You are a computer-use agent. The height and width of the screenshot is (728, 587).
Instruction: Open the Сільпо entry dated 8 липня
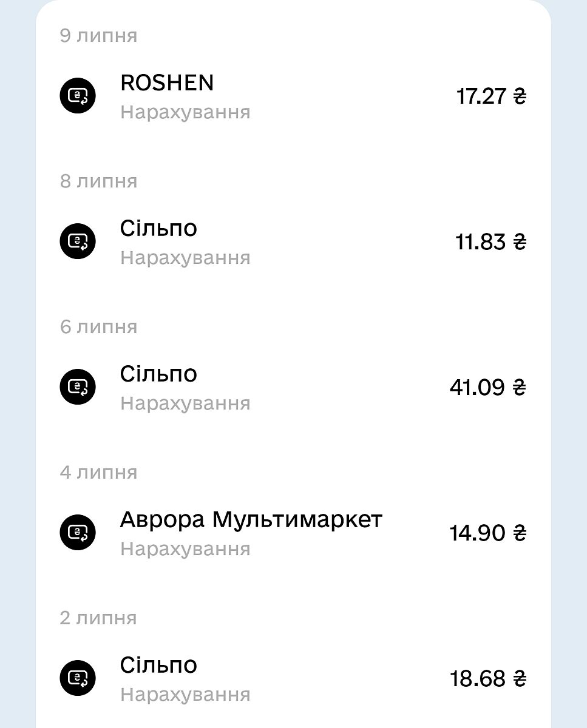(x=158, y=229)
